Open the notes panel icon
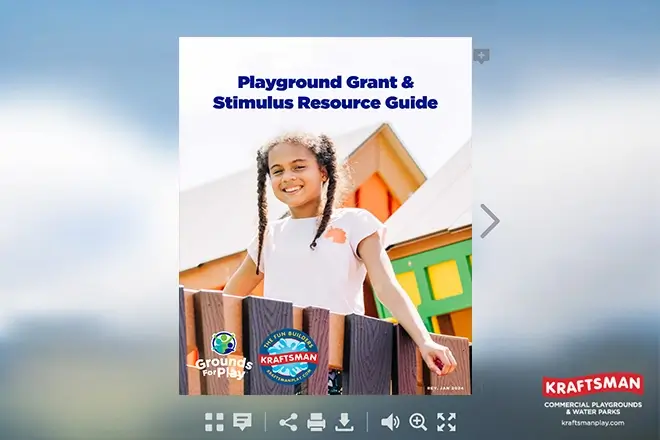The image size is (660, 440). pos(242,422)
